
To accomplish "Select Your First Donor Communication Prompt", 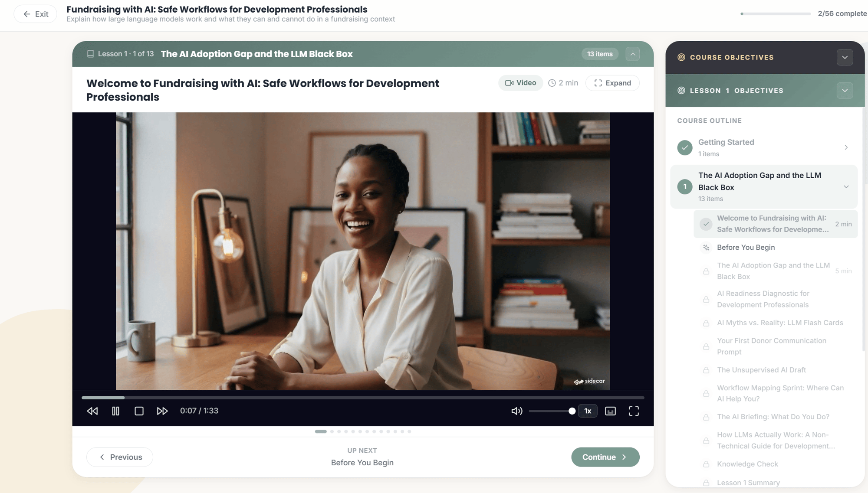I will click(776, 346).
